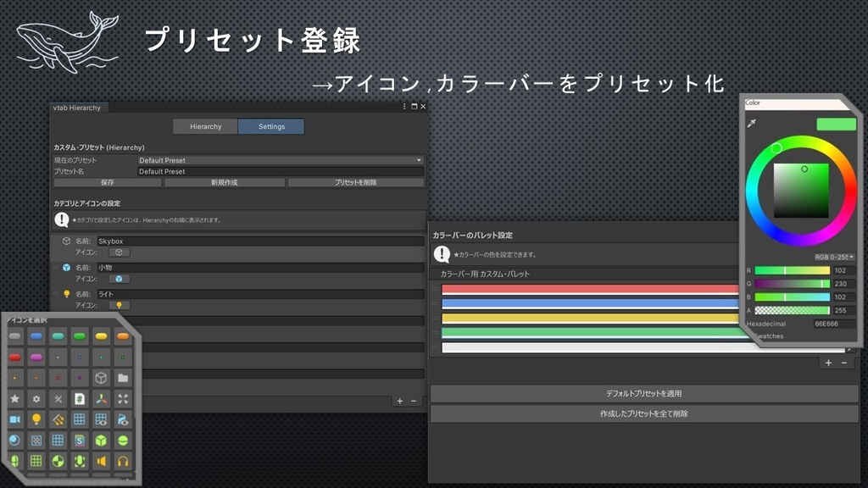Switch to the Settings tab
This screenshot has height=488, width=868.
pos(271,127)
